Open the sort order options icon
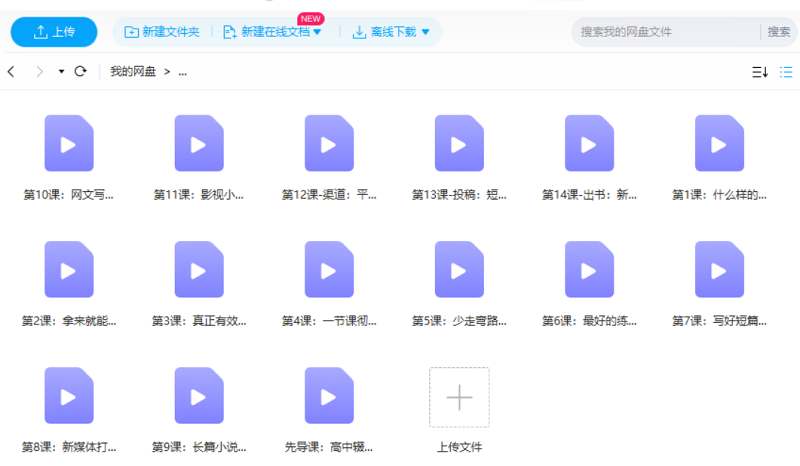 759,72
